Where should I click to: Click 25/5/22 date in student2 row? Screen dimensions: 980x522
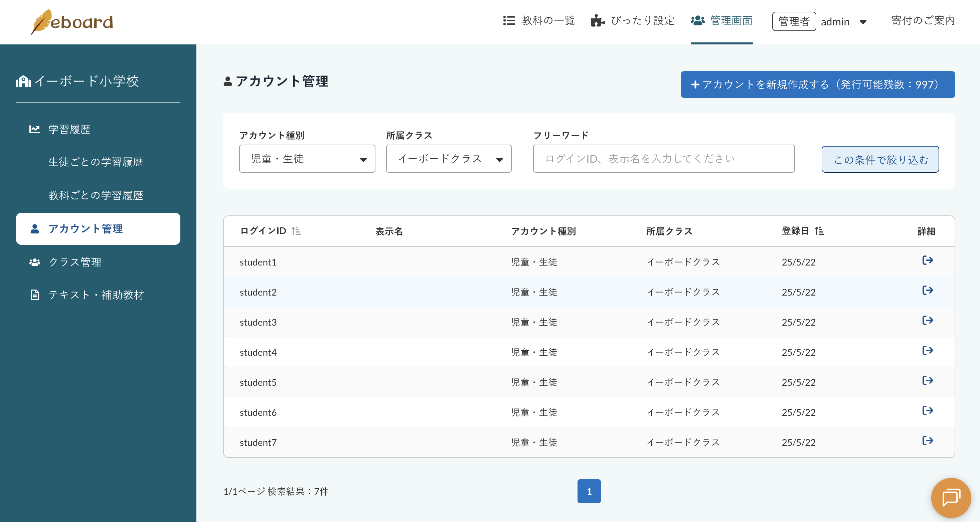799,292
